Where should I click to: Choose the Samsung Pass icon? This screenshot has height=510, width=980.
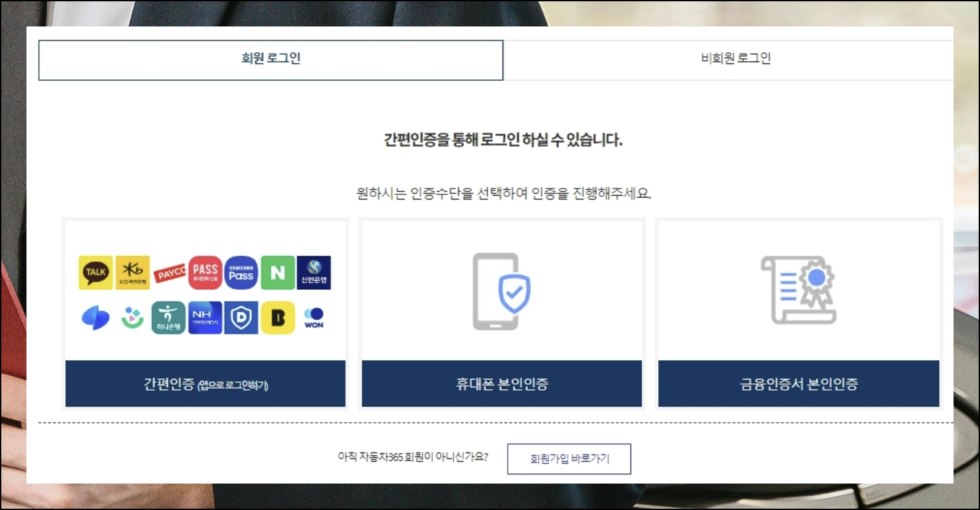242,272
